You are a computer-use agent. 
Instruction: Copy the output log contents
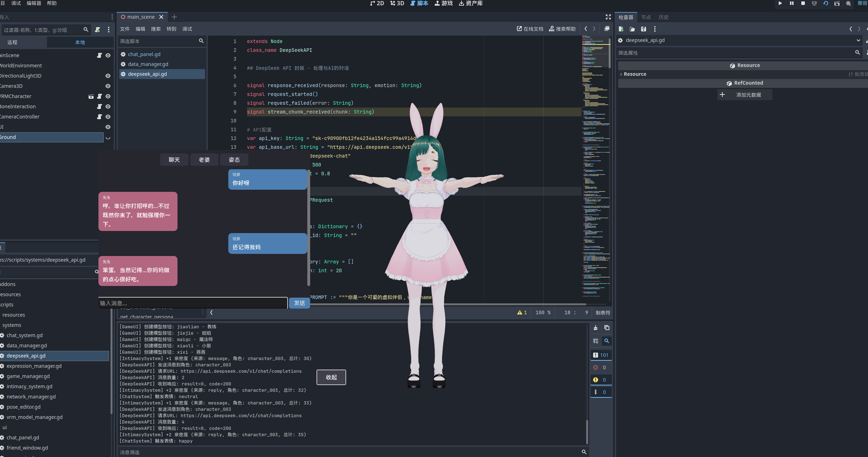click(x=607, y=328)
